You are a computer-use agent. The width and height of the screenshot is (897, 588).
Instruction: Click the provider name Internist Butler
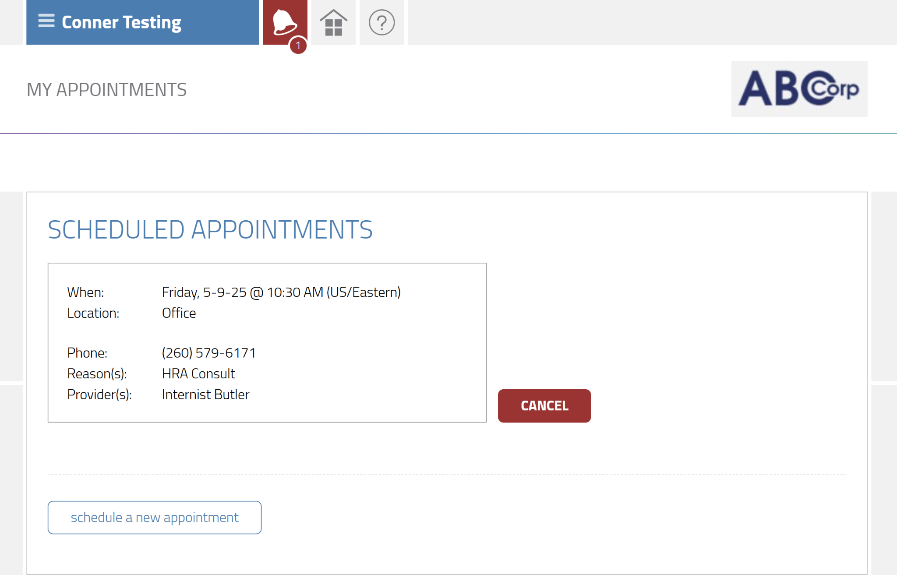tap(205, 394)
